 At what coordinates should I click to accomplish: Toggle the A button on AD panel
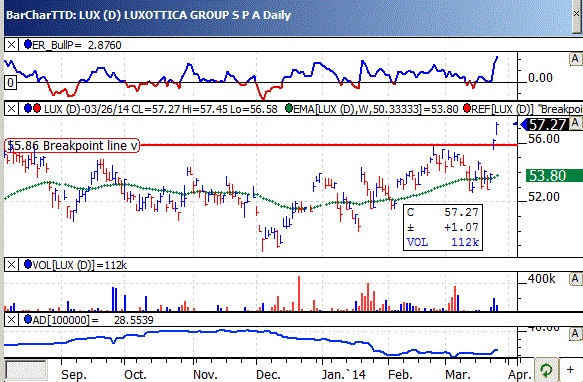575,334
